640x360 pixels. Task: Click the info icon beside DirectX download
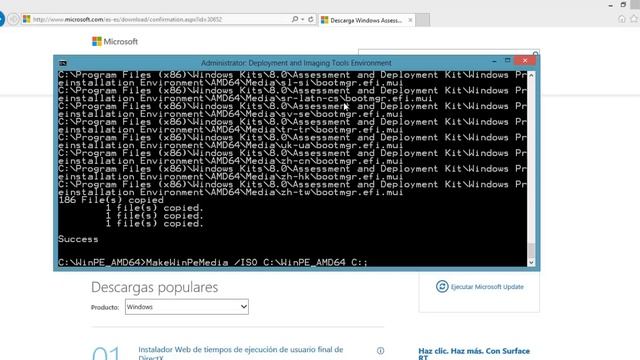click(x=380, y=351)
